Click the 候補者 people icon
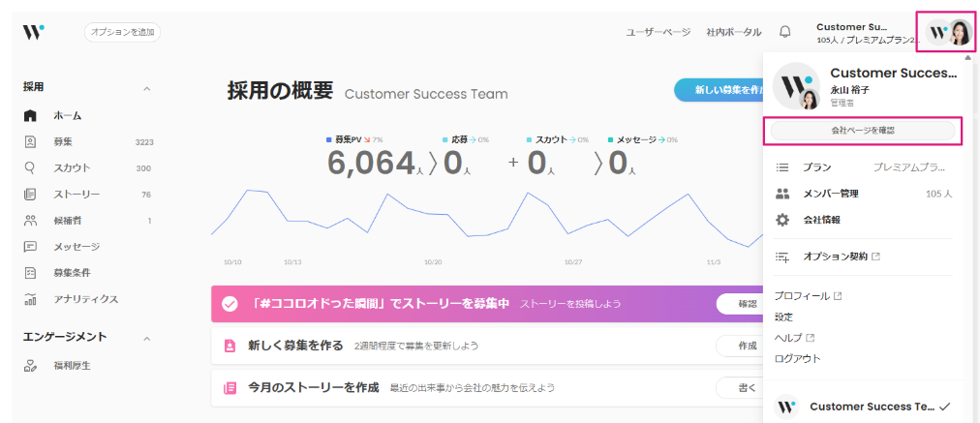This screenshot has height=423, width=980. click(x=30, y=220)
